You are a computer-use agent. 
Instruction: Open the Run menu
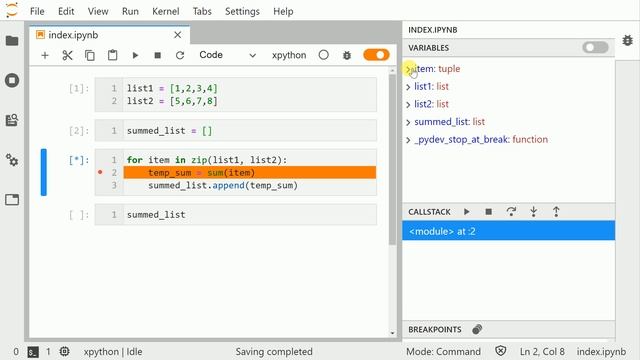130,11
